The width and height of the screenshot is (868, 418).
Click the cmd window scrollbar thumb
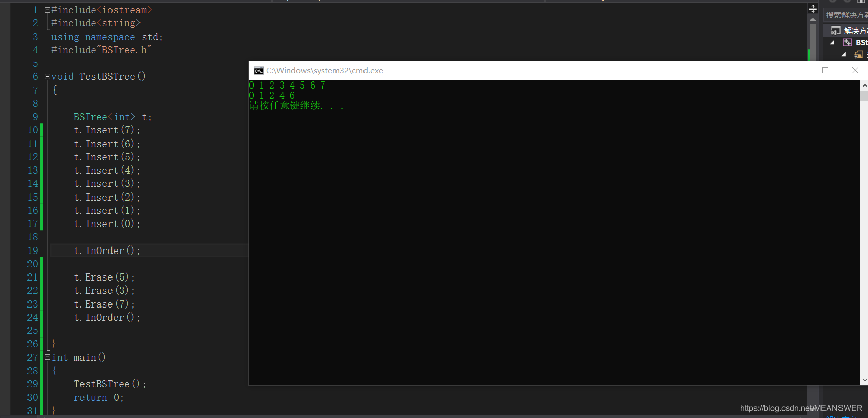tap(864, 96)
